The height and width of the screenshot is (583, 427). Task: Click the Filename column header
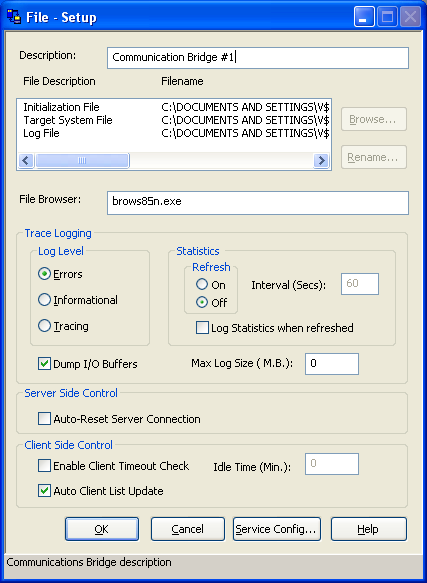pos(182,81)
